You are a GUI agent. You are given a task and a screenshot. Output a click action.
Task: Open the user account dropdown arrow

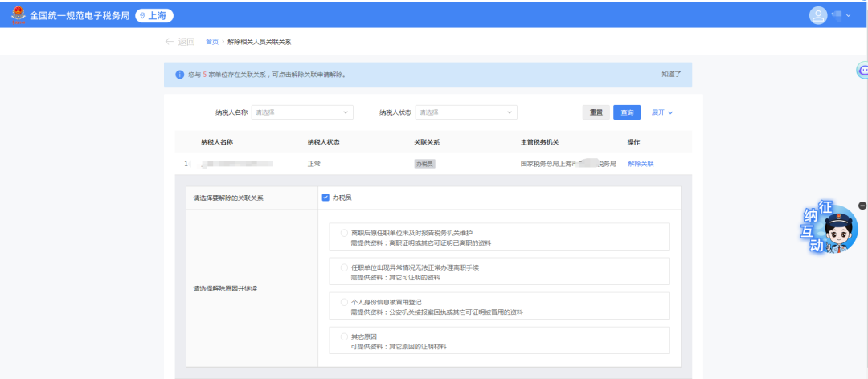click(x=848, y=15)
